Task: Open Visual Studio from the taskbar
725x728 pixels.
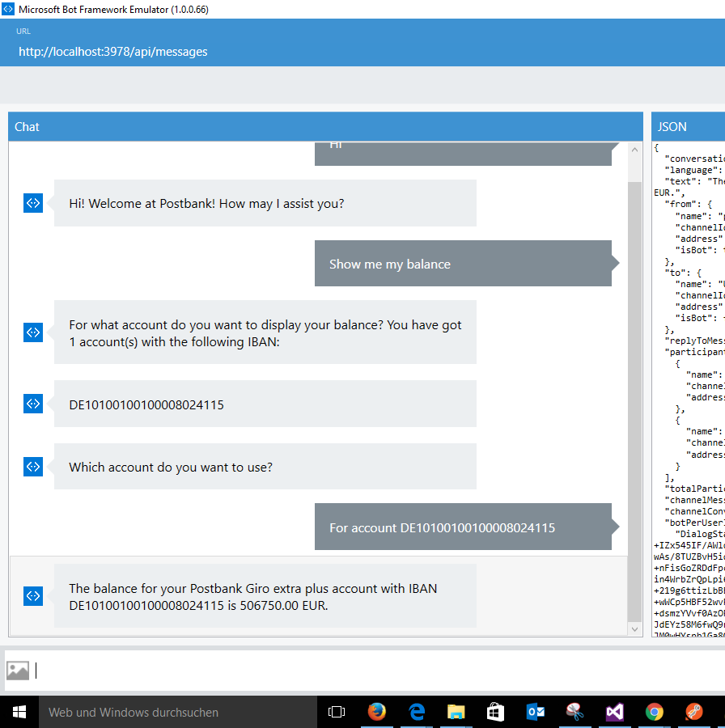Action: click(614, 712)
